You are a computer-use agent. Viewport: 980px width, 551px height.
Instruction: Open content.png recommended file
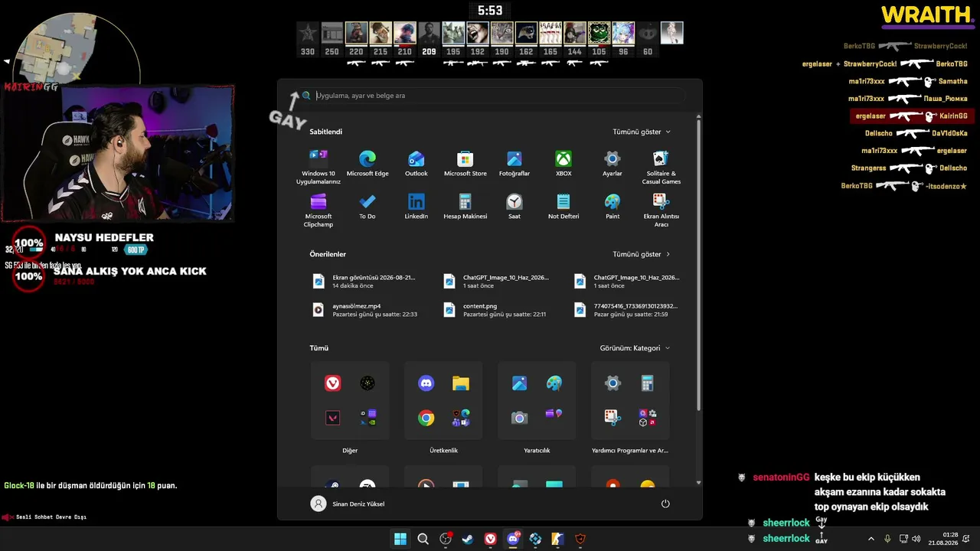496,310
